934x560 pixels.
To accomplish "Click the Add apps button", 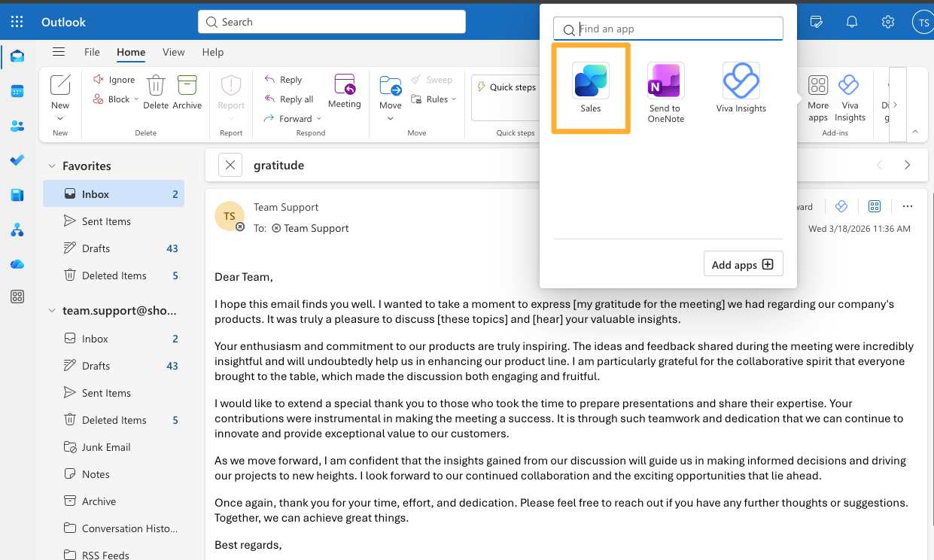I will 743,263.
